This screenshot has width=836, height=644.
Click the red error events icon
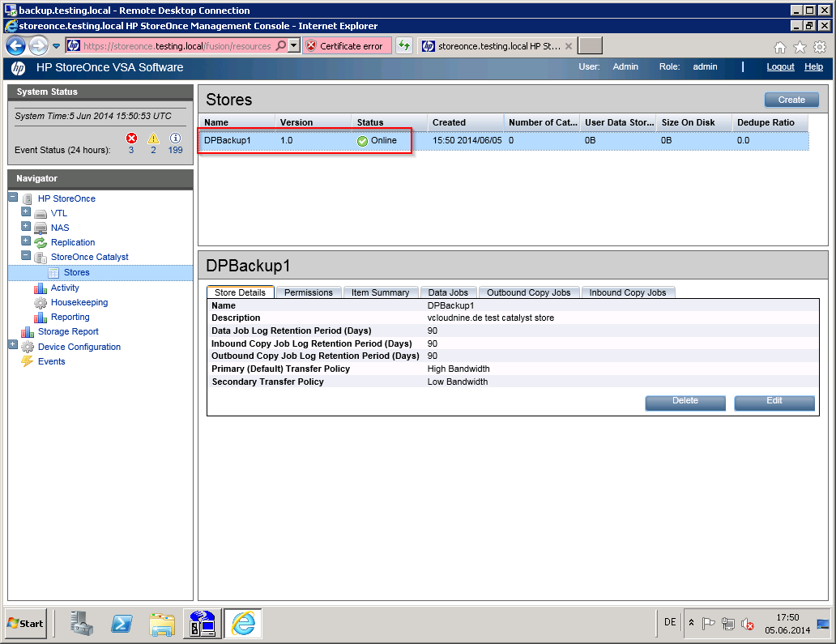click(132, 139)
